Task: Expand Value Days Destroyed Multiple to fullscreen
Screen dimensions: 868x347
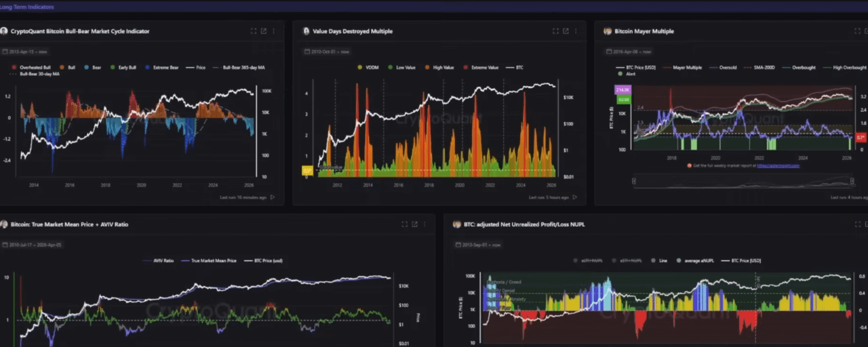Action: pyautogui.click(x=555, y=31)
